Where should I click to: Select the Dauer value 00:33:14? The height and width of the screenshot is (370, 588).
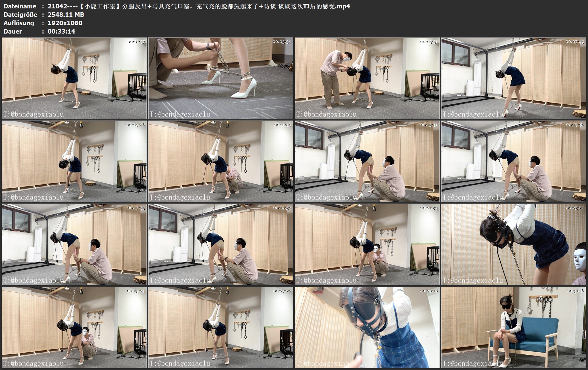pos(61,31)
